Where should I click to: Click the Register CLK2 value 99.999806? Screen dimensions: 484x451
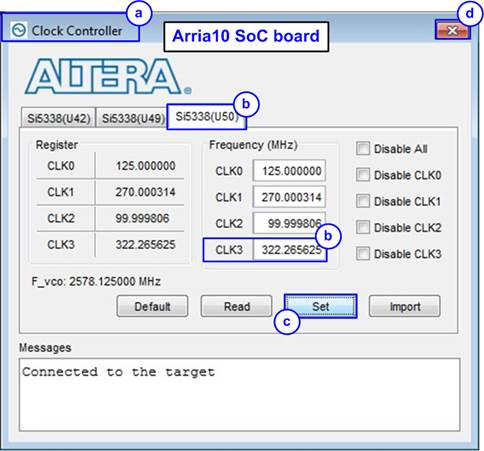(x=142, y=218)
